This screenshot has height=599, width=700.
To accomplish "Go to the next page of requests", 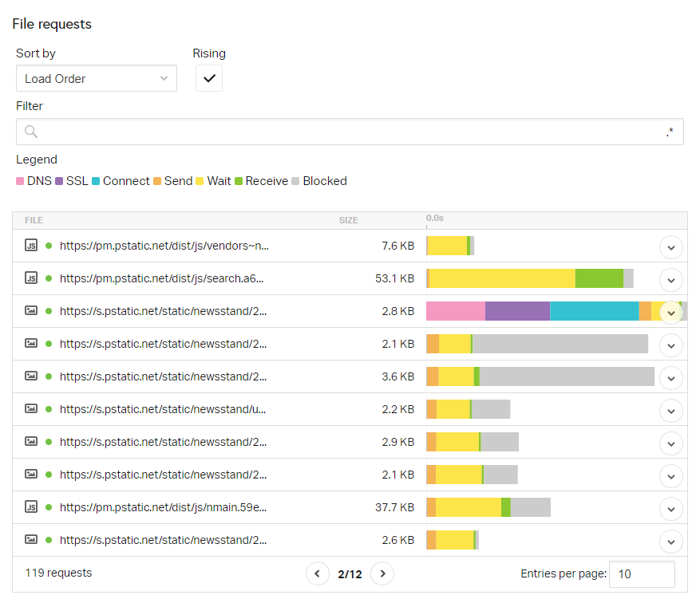I will (x=382, y=573).
